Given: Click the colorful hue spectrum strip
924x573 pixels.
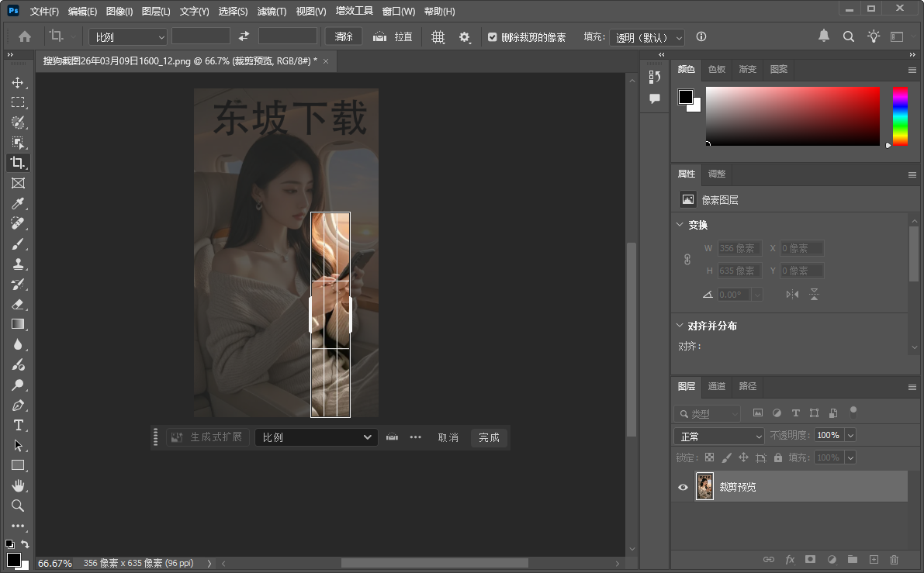Looking at the screenshot, I should 901,116.
